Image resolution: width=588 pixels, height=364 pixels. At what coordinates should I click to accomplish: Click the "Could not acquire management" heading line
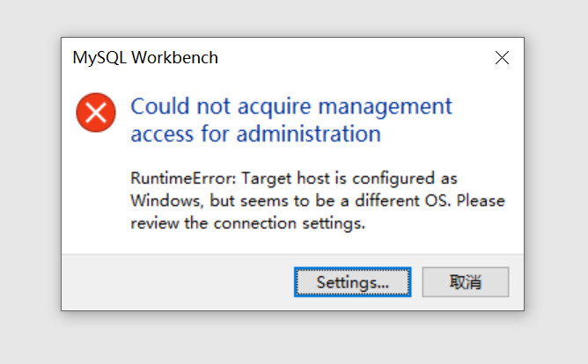(x=290, y=106)
